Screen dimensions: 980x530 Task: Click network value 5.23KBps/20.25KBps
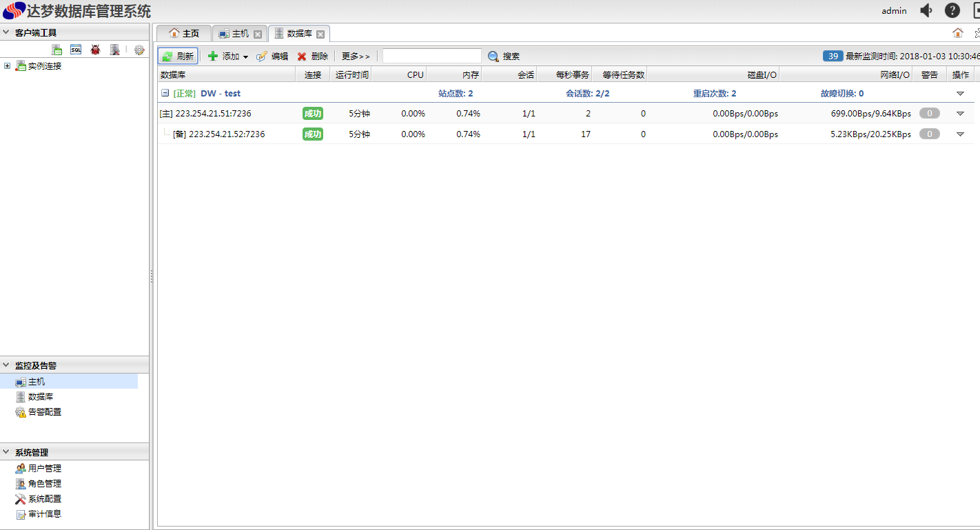(x=871, y=134)
